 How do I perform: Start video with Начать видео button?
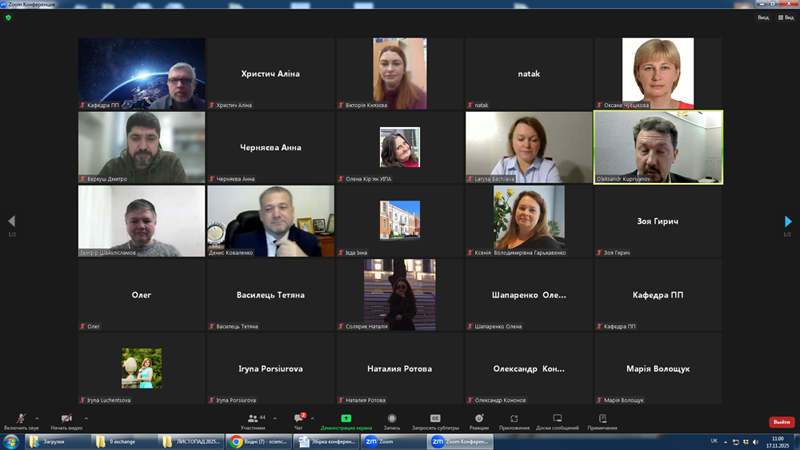pos(66,419)
